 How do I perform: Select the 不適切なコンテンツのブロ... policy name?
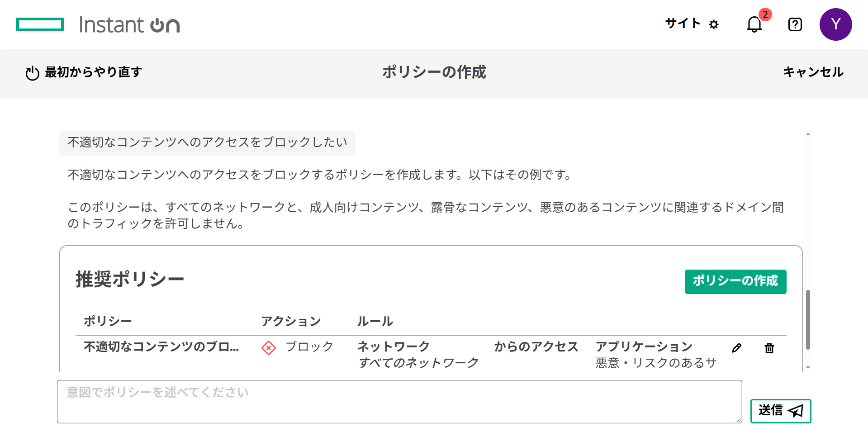(x=161, y=347)
